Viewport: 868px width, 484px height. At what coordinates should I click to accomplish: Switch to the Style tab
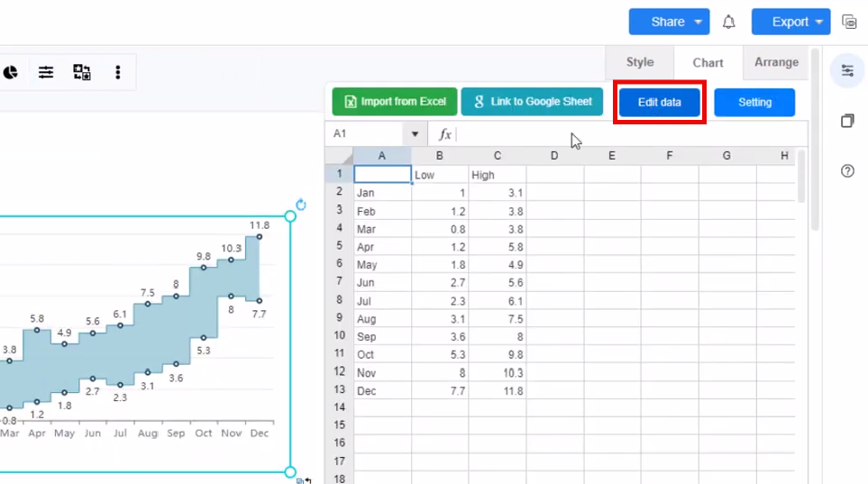tap(640, 62)
